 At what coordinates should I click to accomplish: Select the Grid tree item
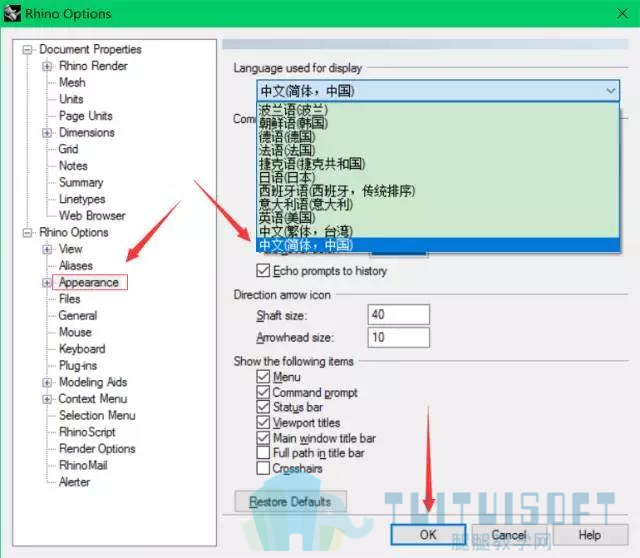(x=68, y=149)
